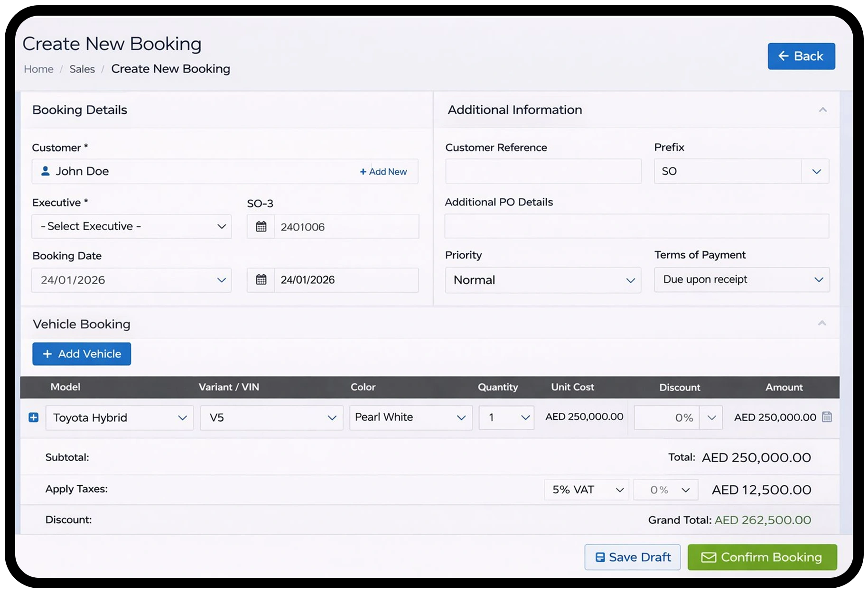This screenshot has height=593, width=868.
Task: Open the row discount type dropdown arrow
Action: [x=711, y=417]
